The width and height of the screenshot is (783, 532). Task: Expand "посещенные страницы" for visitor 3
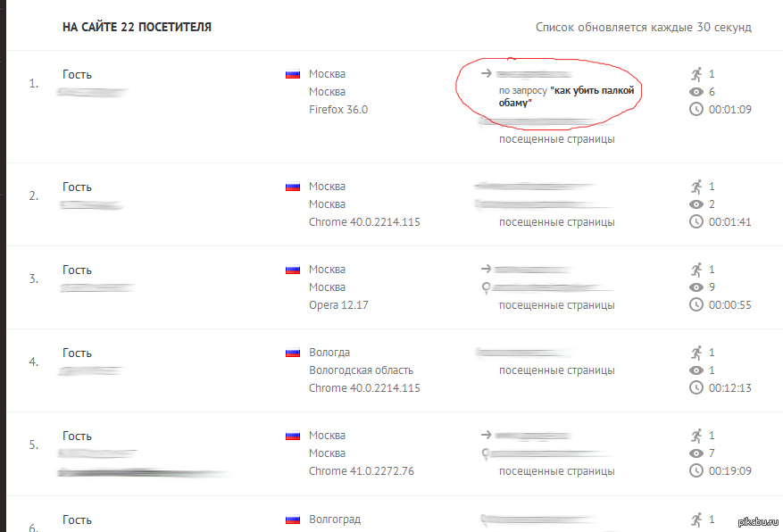point(556,305)
